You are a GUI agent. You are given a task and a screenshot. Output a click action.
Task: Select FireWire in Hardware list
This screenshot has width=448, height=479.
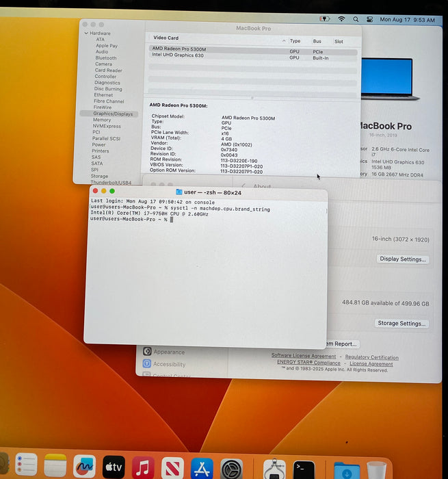(103, 107)
